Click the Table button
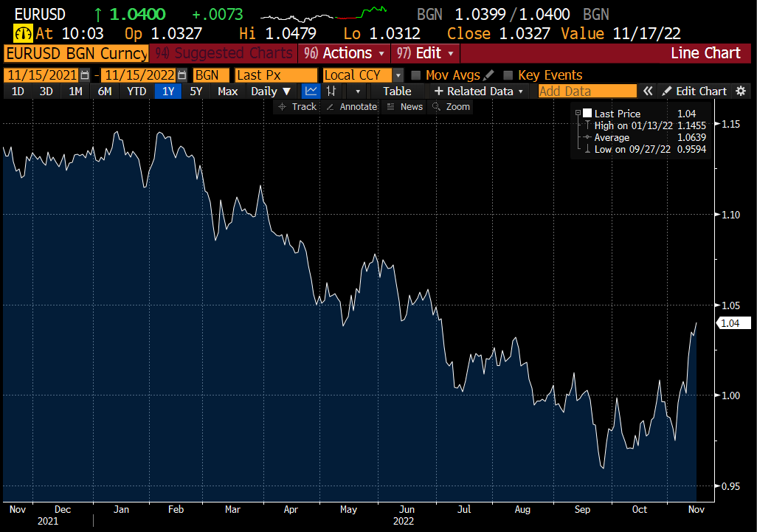This screenshot has width=757, height=532. tap(397, 91)
